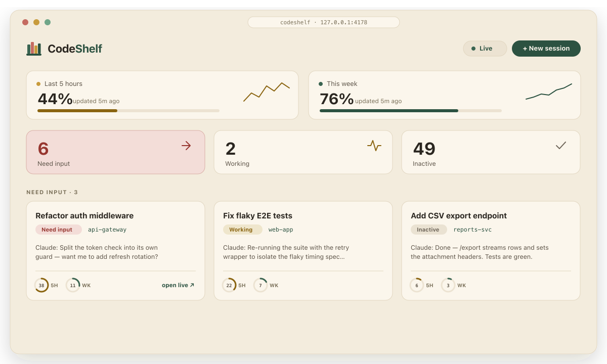
Task: Open the Fix flaky E2E tests session title
Action: [258, 216]
